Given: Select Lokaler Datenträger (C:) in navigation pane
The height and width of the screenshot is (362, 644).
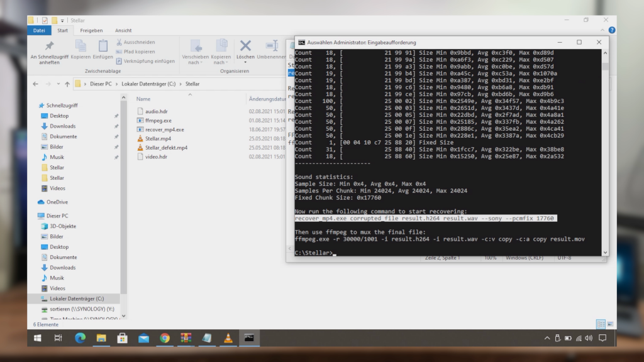Looking at the screenshot, I should click(x=77, y=299).
